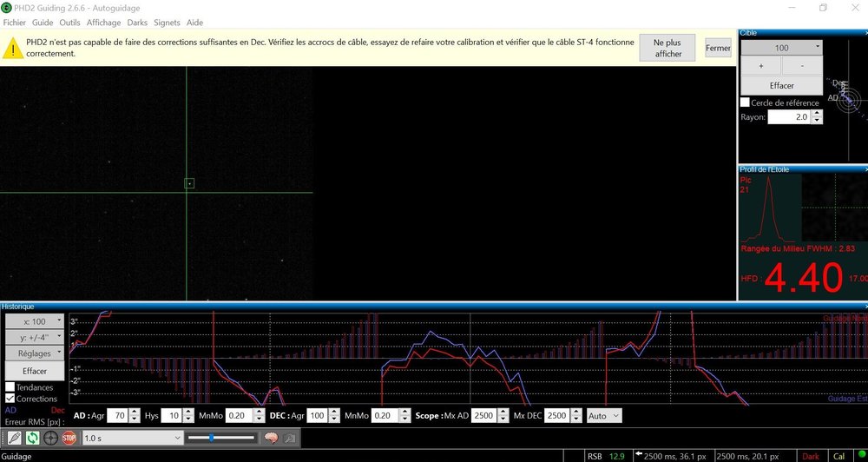Open advanced settings via brain icon

click(270, 439)
